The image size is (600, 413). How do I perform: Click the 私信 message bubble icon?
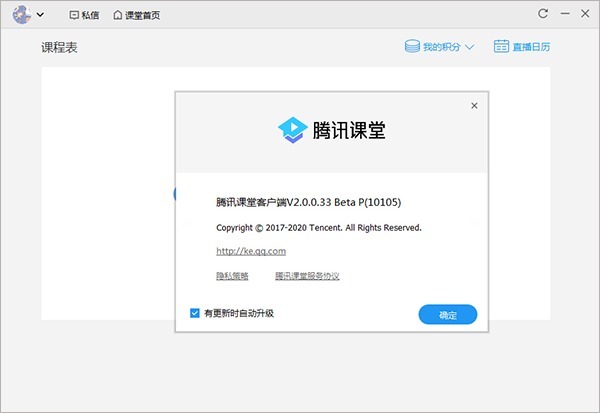click(x=74, y=15)
